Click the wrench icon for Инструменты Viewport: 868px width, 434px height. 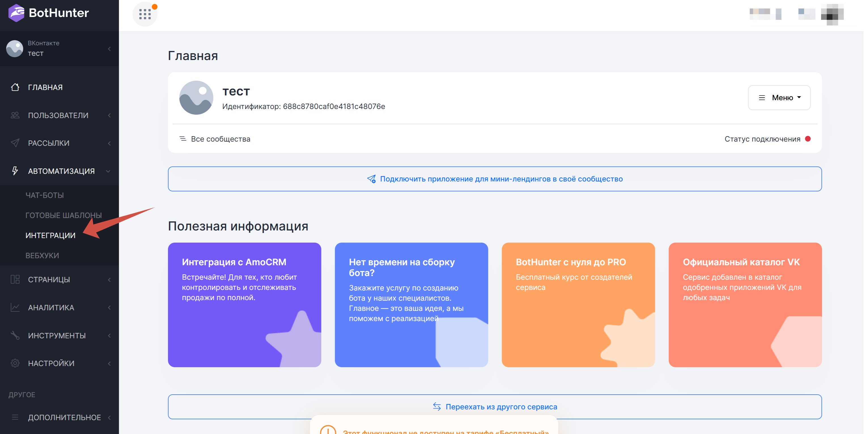coord(15,335)
